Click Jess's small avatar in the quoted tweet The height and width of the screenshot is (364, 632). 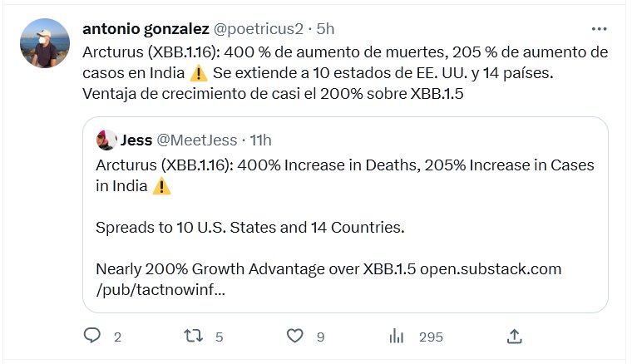[x=106, y=140]
